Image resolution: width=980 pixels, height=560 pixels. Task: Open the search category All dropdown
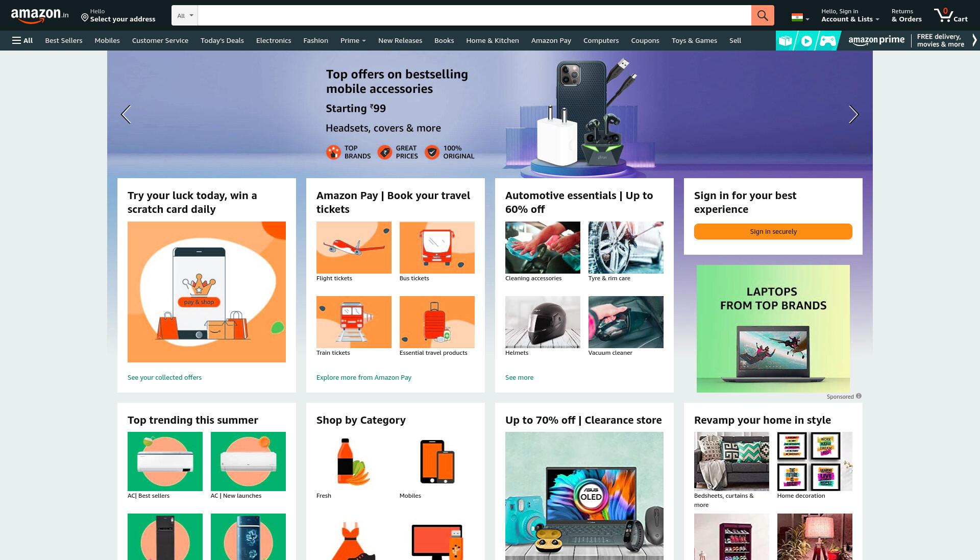[x=185, y=15]
